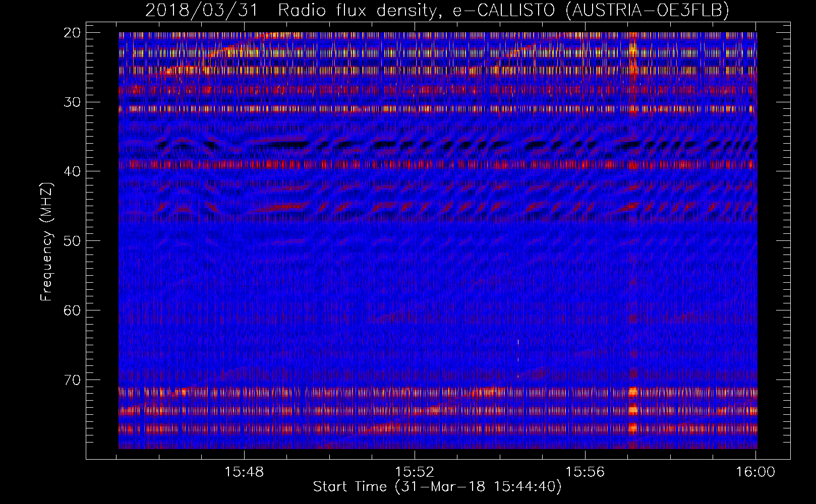Select the 50 MHz frequency tick label
816x504 pixels.
pyautogui.click(x=73, y=241)
